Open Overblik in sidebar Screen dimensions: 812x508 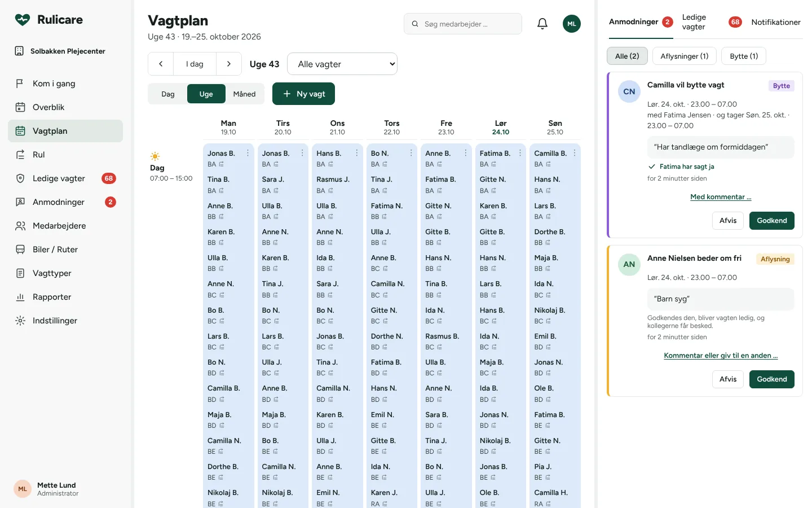(65, 107)
